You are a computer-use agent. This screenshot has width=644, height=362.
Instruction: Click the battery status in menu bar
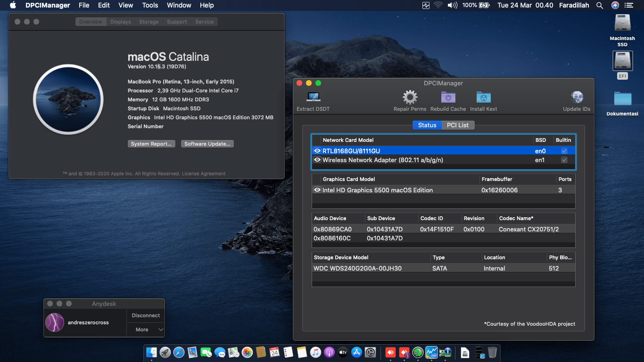click(476, 5)
